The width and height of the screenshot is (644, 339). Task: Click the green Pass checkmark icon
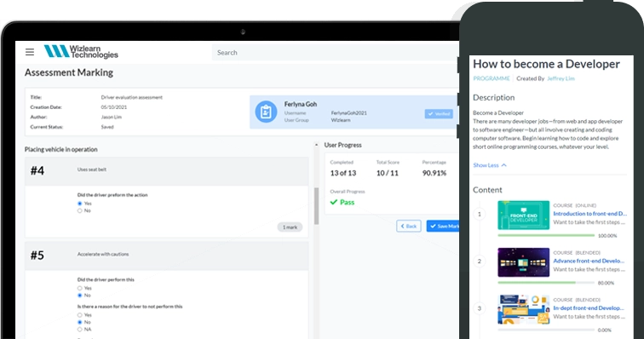[x=334, y=202]
